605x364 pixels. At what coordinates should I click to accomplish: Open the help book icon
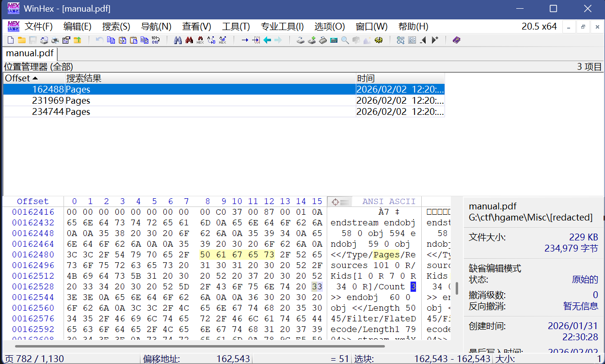click(456, 40)
